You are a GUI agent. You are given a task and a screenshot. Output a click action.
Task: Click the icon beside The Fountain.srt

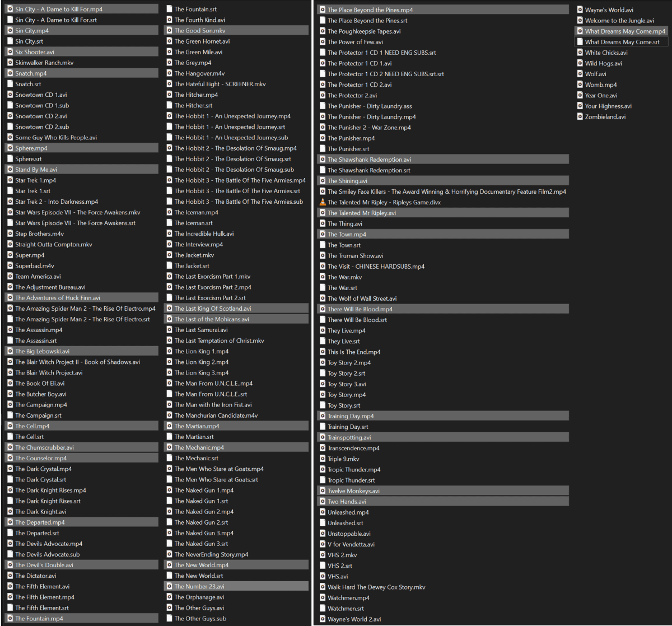pos(169,9)
